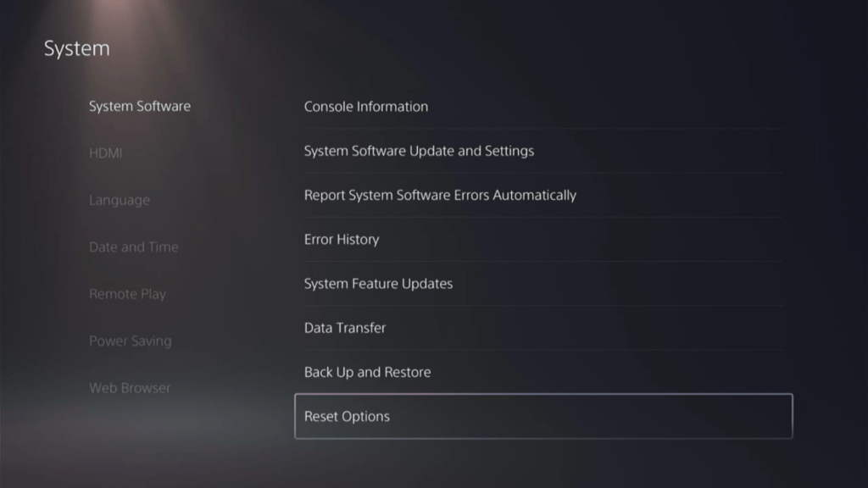This screenshot has height=488, width=868.
Task: Begin restoring a backup via Back Up and Restore
Action: pos(367,372)
